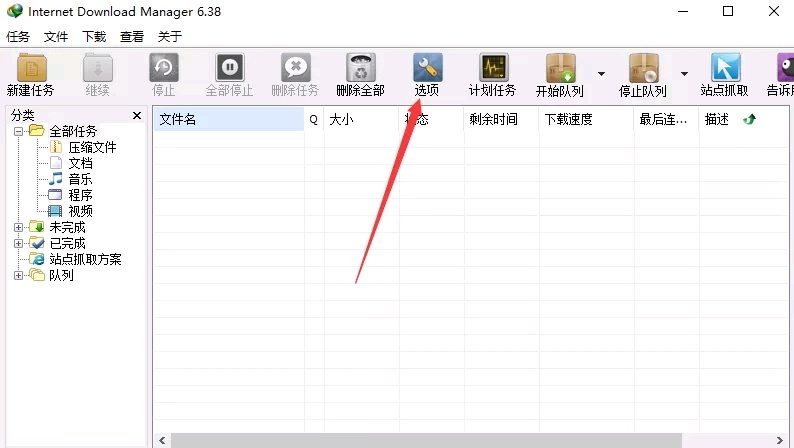Select the 已完成 category
Screen dimensions: 794x448
tap(67, 243)
